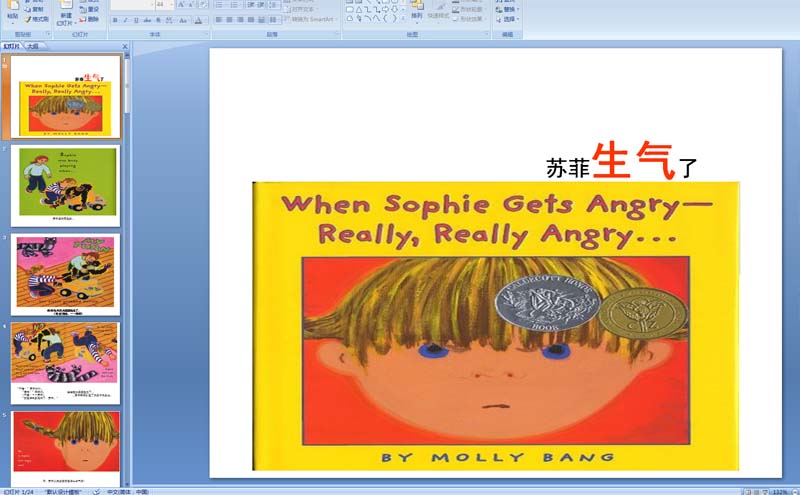Click the Decrease Indent icon

[x=251, y=5]
